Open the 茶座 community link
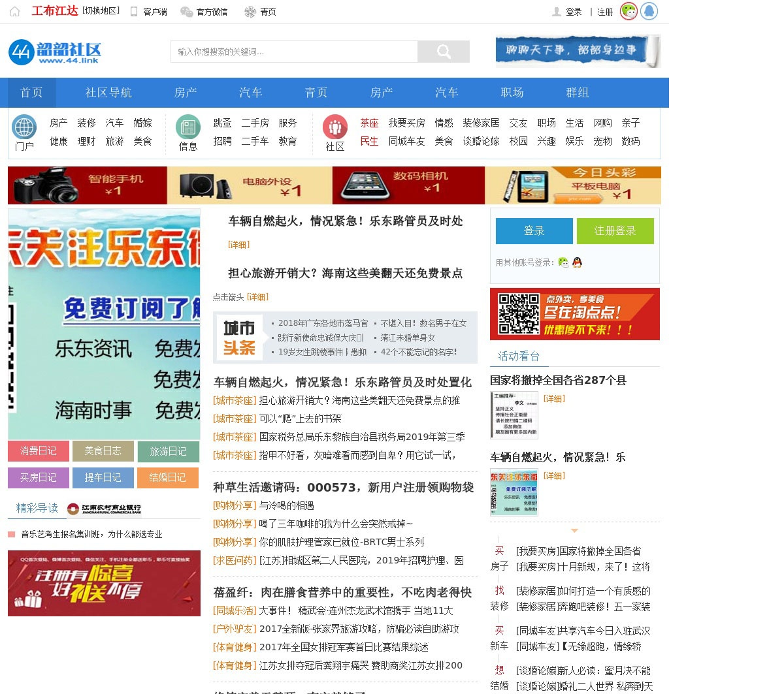This screenshot has width=784, height=694. tap(369, 123)
